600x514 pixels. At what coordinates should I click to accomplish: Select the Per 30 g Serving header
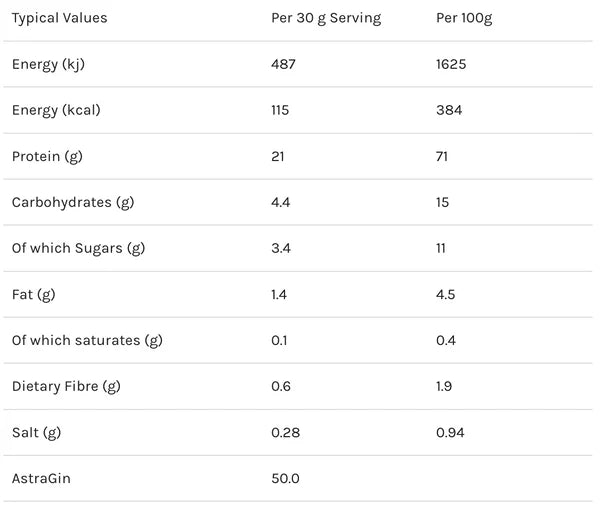click(x=325, y=18)
